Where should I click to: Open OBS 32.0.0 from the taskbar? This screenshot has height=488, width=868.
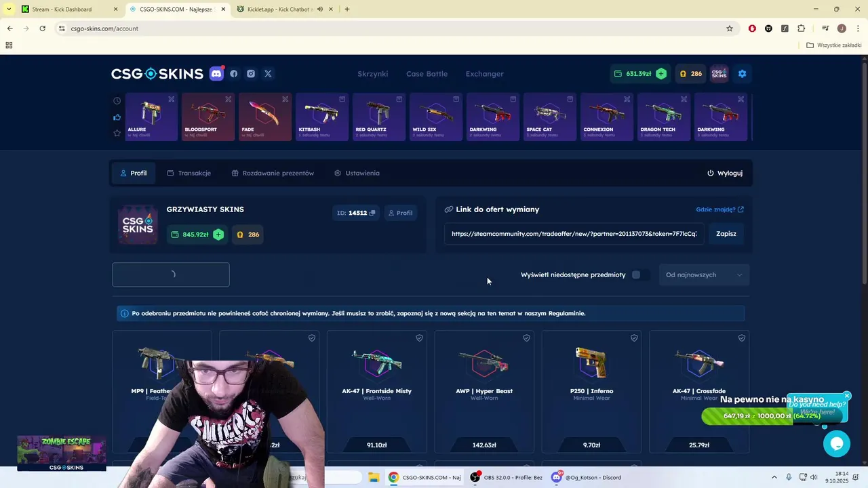507,477
